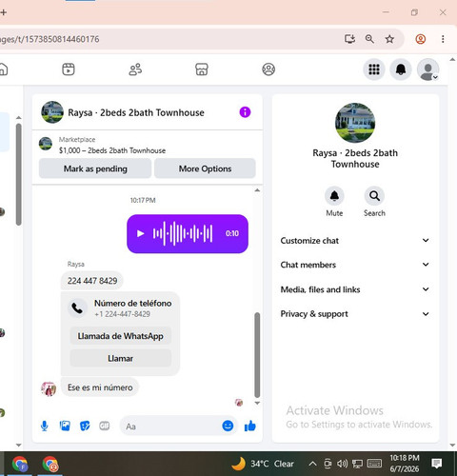457x476 pixels.
Task: Click the conversation list scrollbar
Action: [19, 174]
